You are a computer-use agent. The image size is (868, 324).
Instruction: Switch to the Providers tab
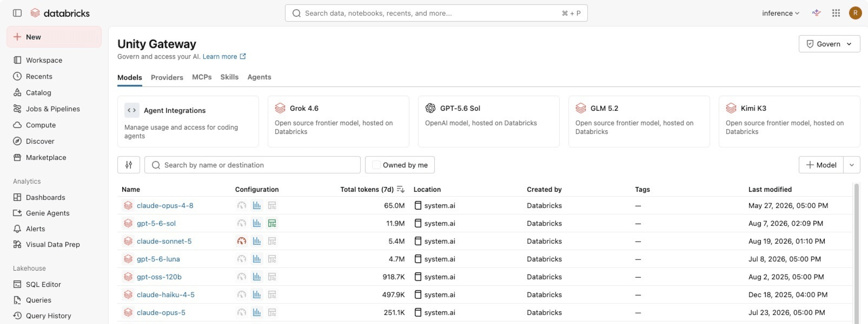click(x=167, y=77)
